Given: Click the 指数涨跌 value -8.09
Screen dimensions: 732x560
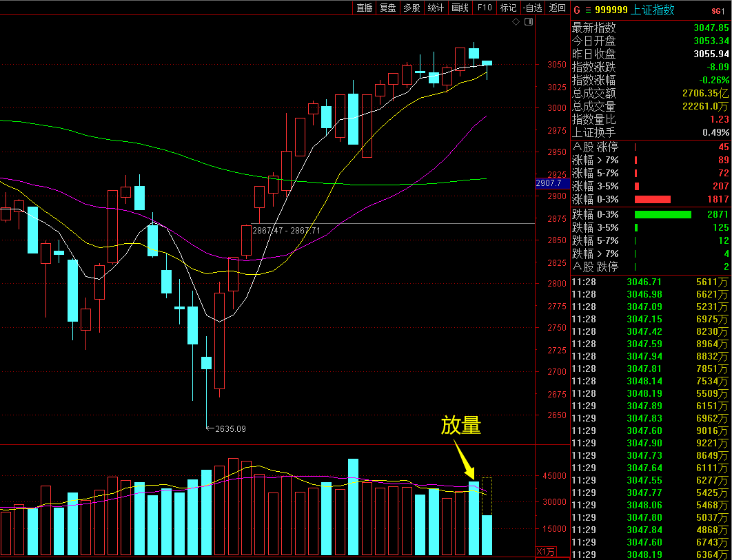Looking at the screenshot, I should coord(717,67).
